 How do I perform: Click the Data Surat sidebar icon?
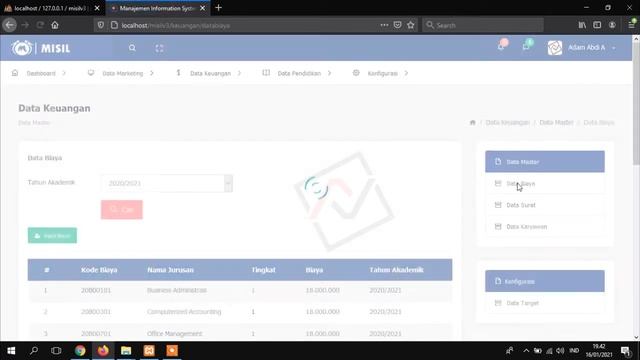pos(498,205)
